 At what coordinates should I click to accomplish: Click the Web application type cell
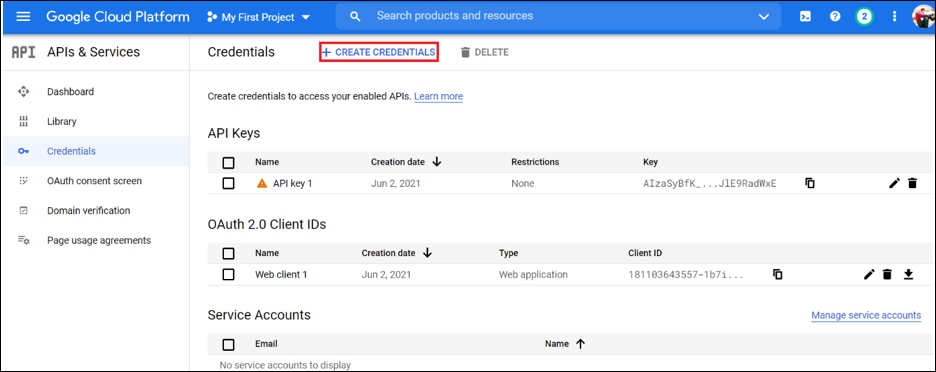[x=533, y=274]
